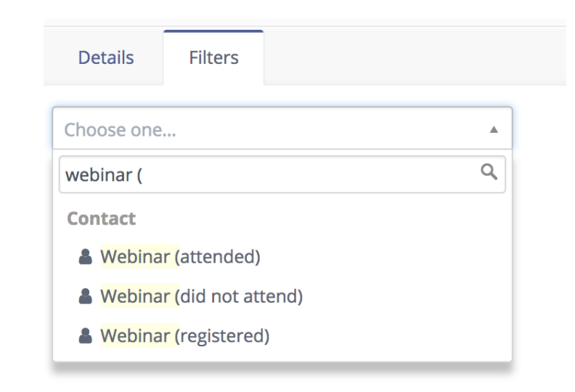Click person icon beside Webinar (did not attend)

point(86,296)
